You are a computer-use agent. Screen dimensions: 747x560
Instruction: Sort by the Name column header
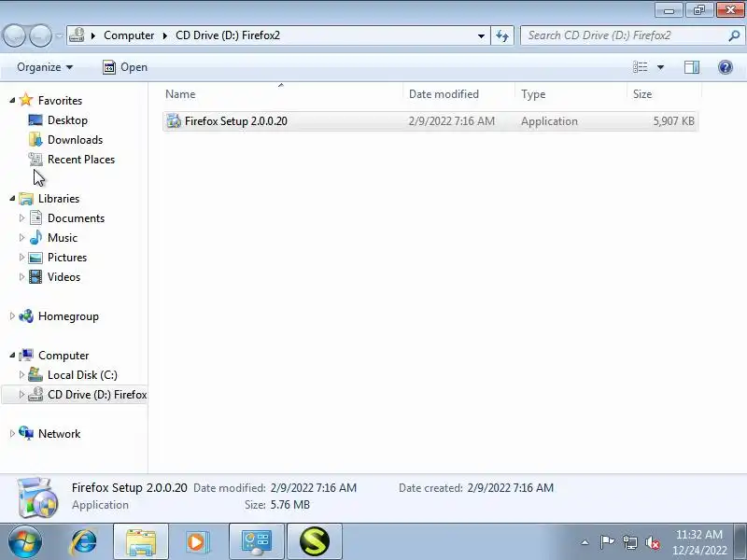pyautogui.click(x=283, y=94)
